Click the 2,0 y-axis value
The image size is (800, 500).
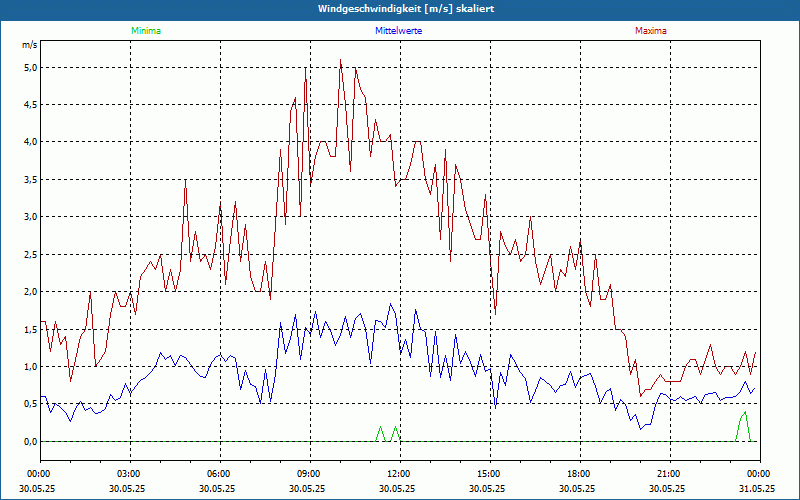tap(31, 292)
